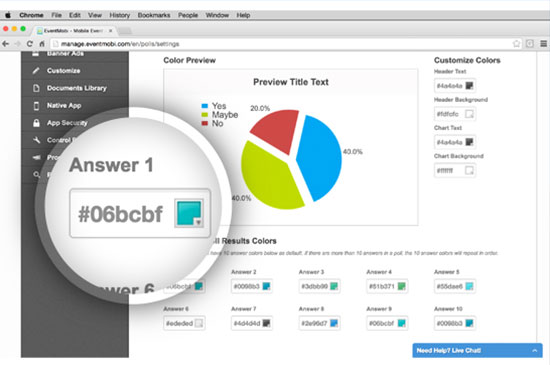
Task: Open the Apple menu
Action: coord(8,15)
